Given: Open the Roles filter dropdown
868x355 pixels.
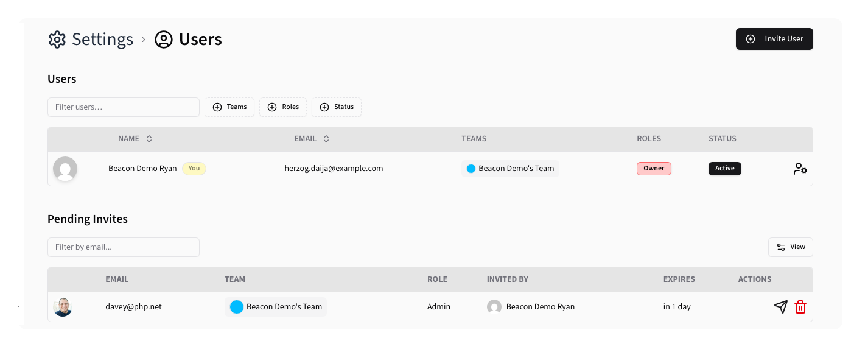Looking at the screenshot, I should pyautogui.click(x=283, y=107).
